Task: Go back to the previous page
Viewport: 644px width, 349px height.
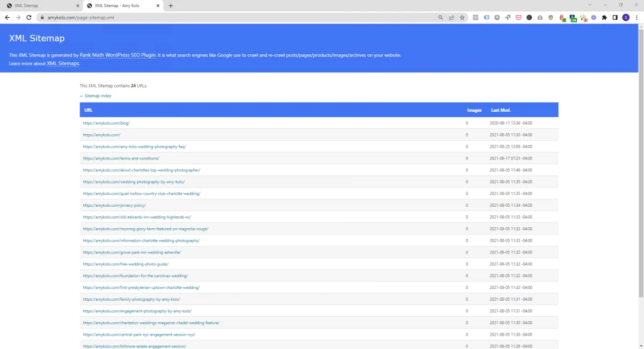Action: coord(8,17)
